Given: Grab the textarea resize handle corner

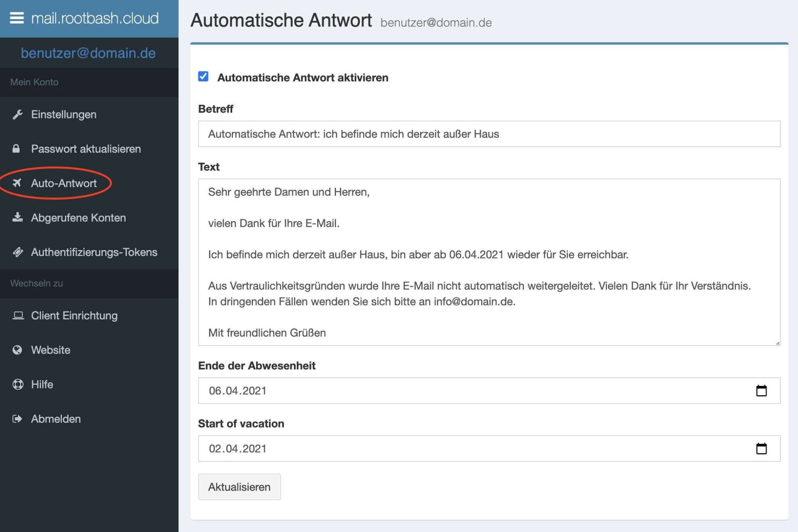Looking at the screenshot, I should coord(778,343).
